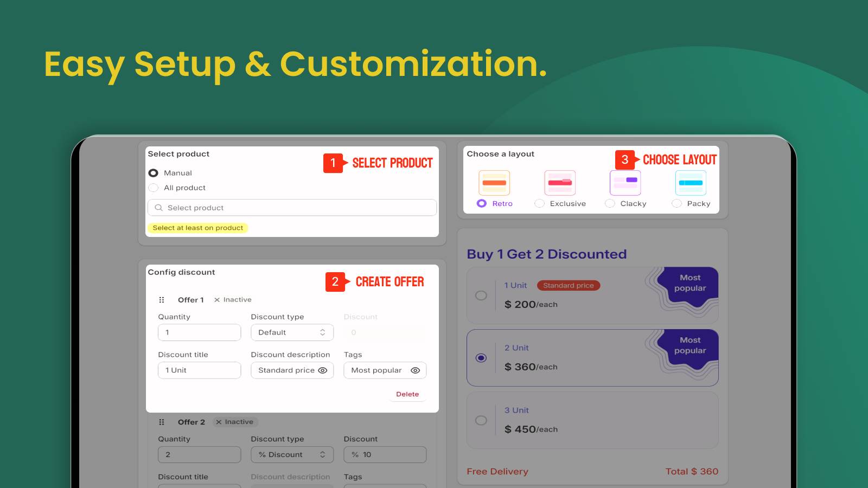Choose the 1 Unit pricing option
868x488 pixels.
(481, 296)
